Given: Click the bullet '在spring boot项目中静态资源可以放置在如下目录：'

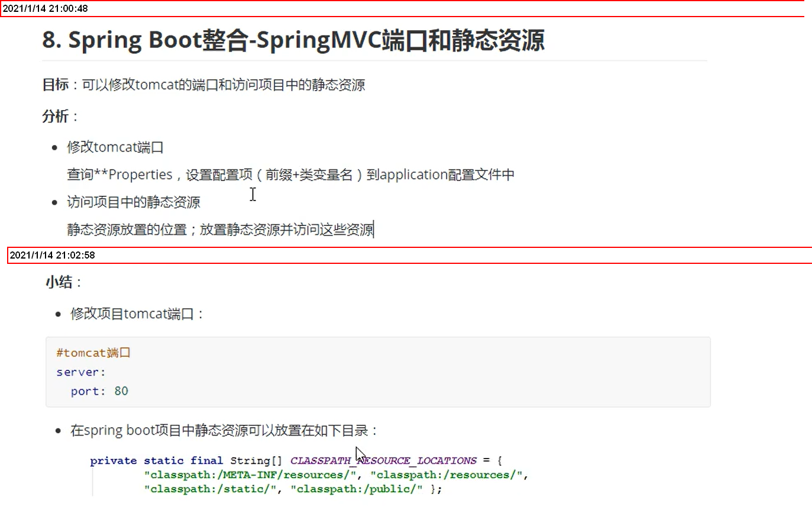Looking at the screenshot, I should (x=224, y=430).
